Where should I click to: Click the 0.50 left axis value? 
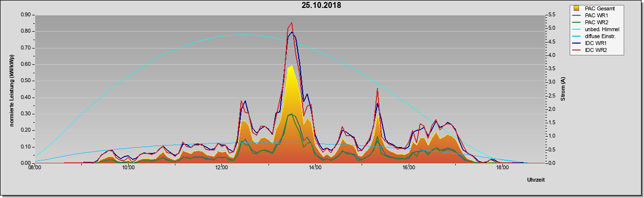[x=26, y=81]
